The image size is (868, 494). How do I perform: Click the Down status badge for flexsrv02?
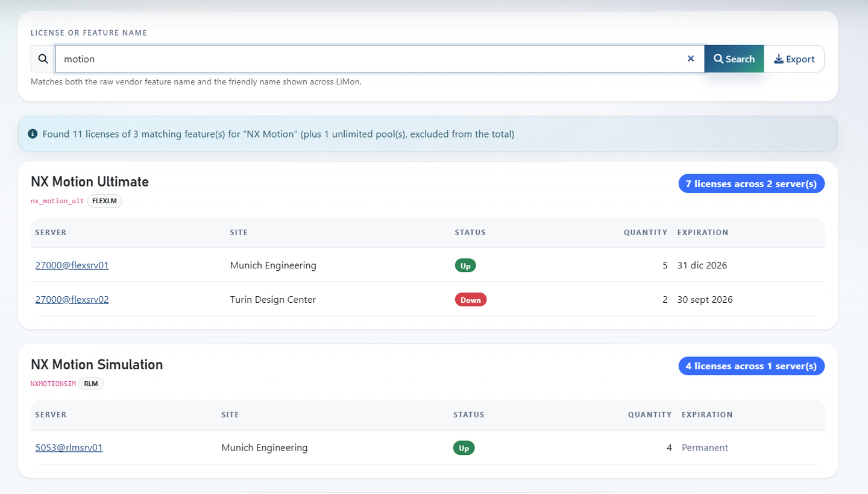(x=470, y=300)
